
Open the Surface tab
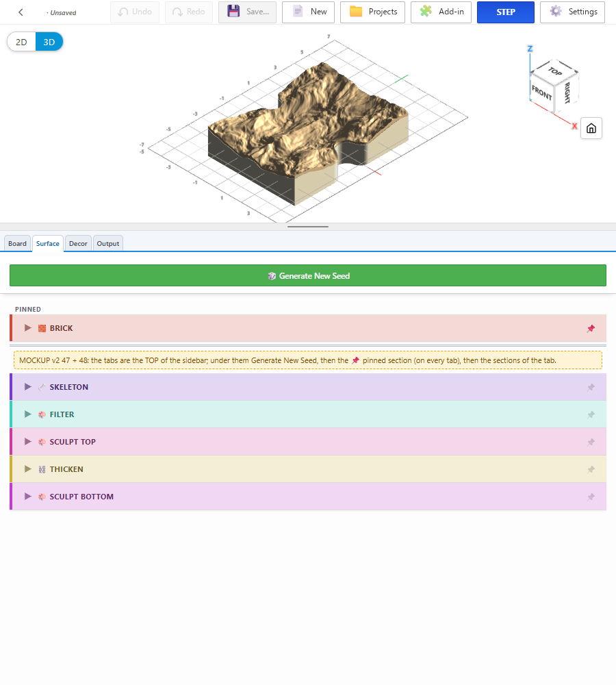coord(48,243)
